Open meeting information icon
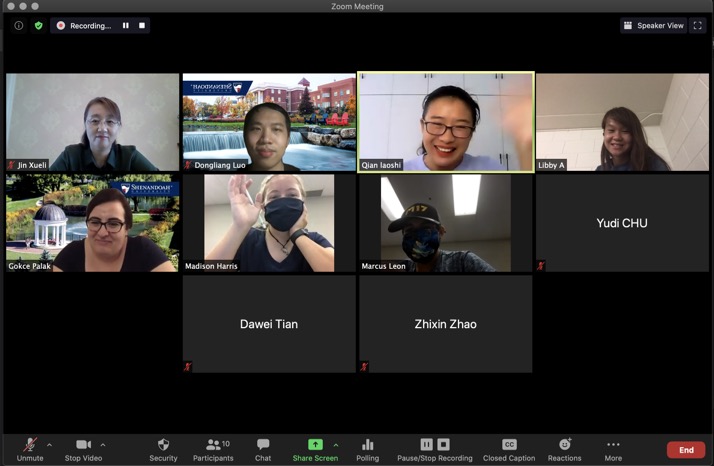The height and width of the screenshot is (466, 714). 19,26
